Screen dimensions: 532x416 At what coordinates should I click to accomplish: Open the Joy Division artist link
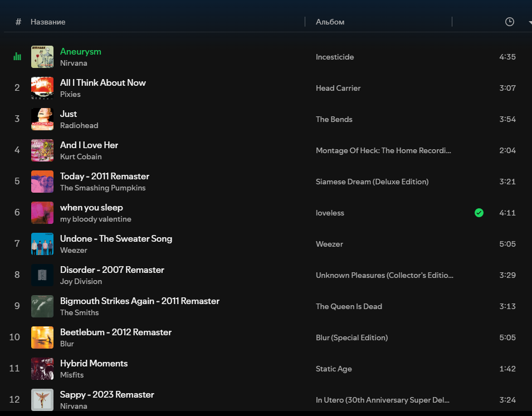pyautogui.click(x=81, y=282)
